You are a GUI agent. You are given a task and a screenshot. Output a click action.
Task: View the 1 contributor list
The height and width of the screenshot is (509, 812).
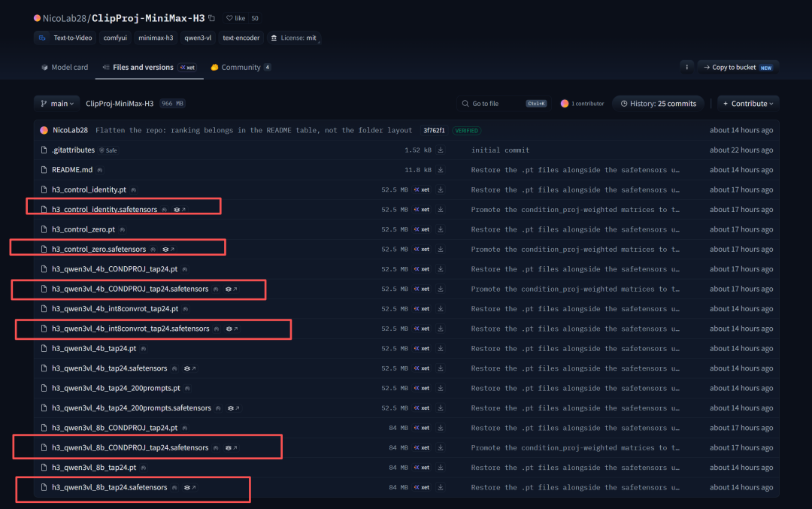[x=583, y=104]
